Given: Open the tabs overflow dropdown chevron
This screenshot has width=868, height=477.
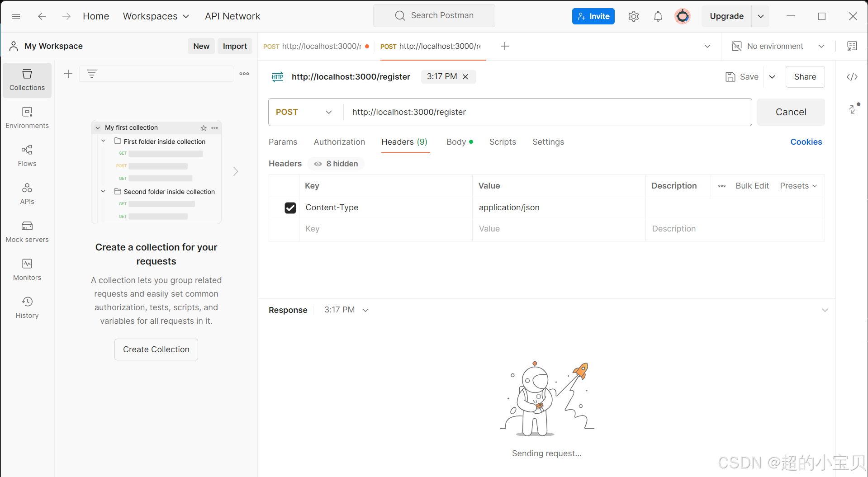Looking at the screenshot, I should point(707,46).
